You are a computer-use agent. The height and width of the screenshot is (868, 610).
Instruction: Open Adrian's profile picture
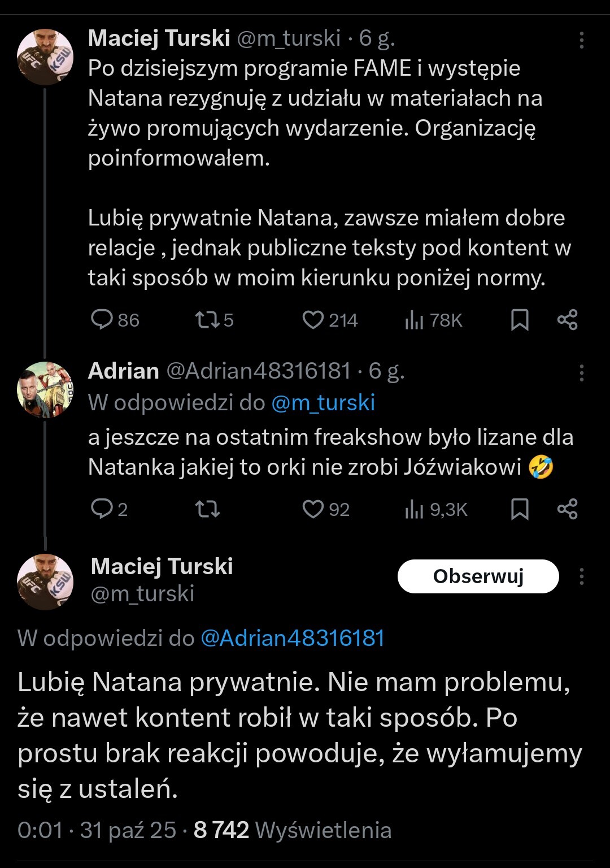[x=45, y=390]
